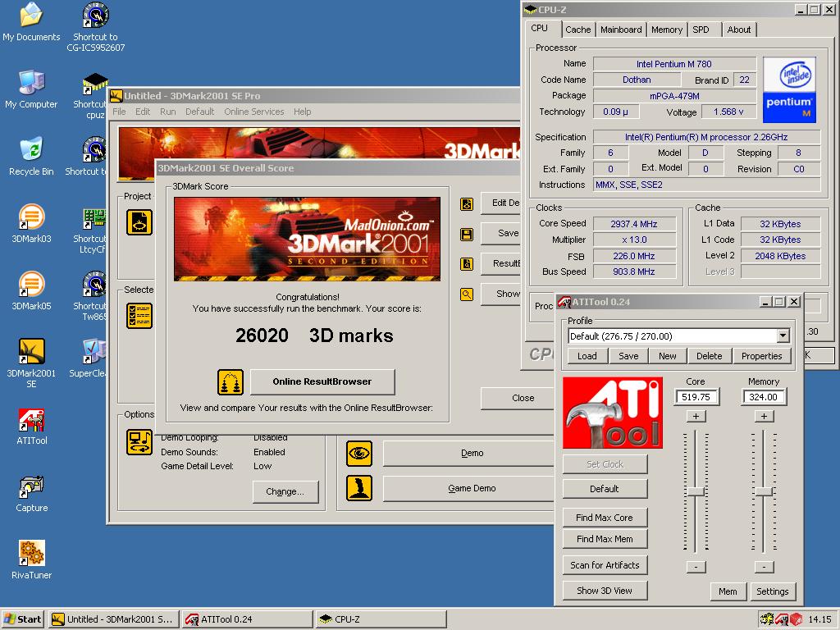Image resolution: width=840 pixels, height=630 pixels.
Task: Switch to CPU-Z taskbar button
Action: (x=381, y=619)
